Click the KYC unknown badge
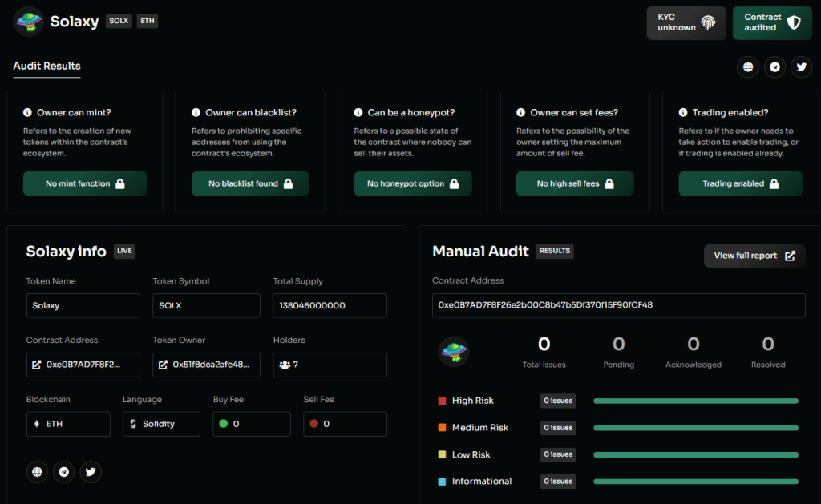The image size is (821, 504). coord(686,22)
